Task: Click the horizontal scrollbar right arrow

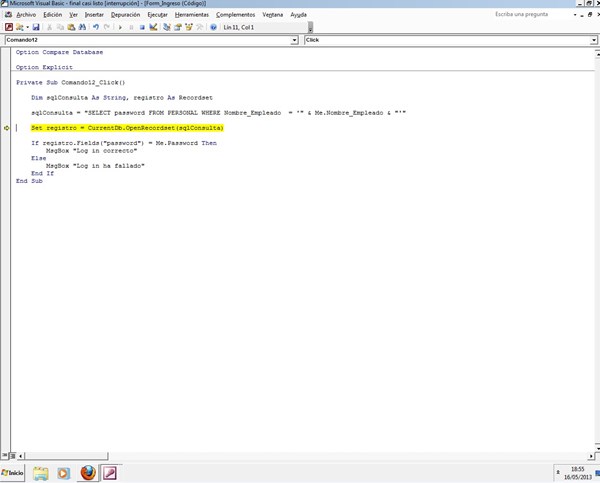Action: coord(591,456)
